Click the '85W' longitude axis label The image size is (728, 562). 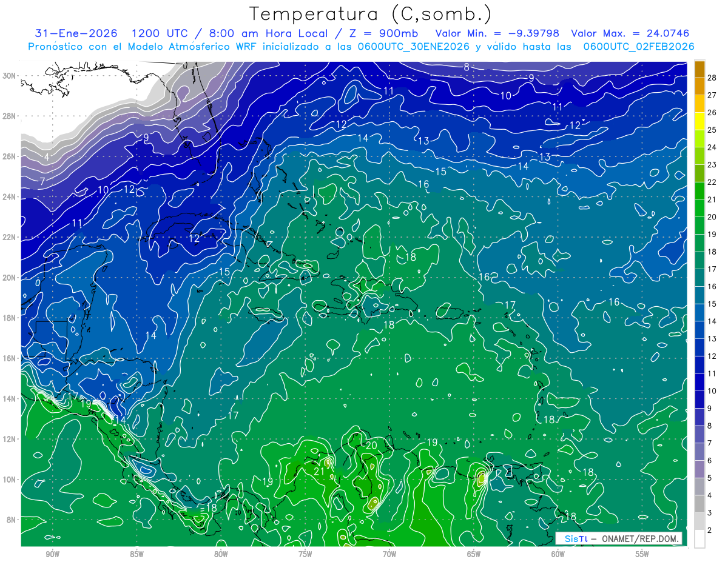click(x=136, y=554)
